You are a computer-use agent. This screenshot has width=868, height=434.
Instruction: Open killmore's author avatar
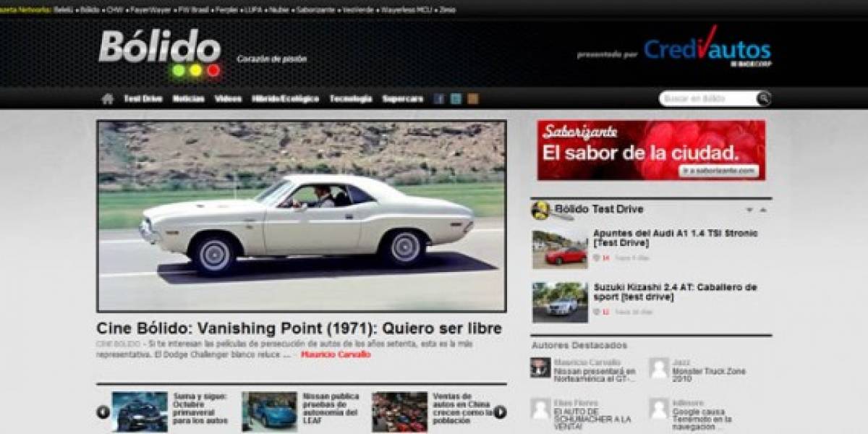click(x=658, y=409)
